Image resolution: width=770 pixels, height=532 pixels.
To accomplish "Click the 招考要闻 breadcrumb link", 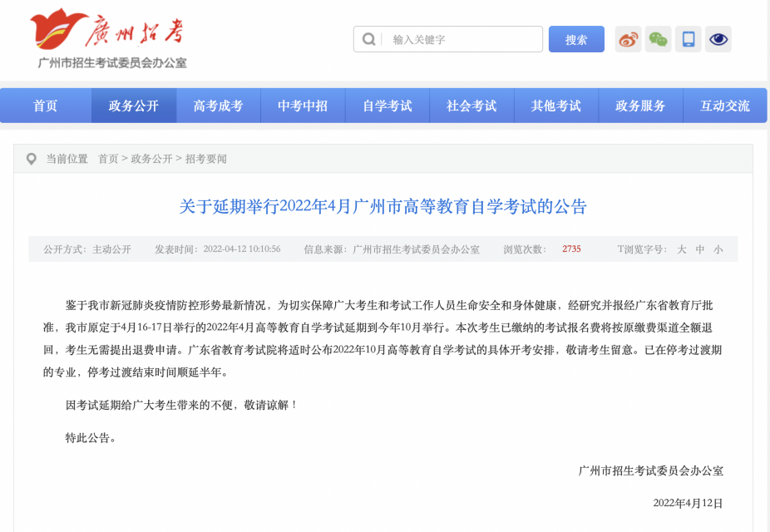I will 206,159.
